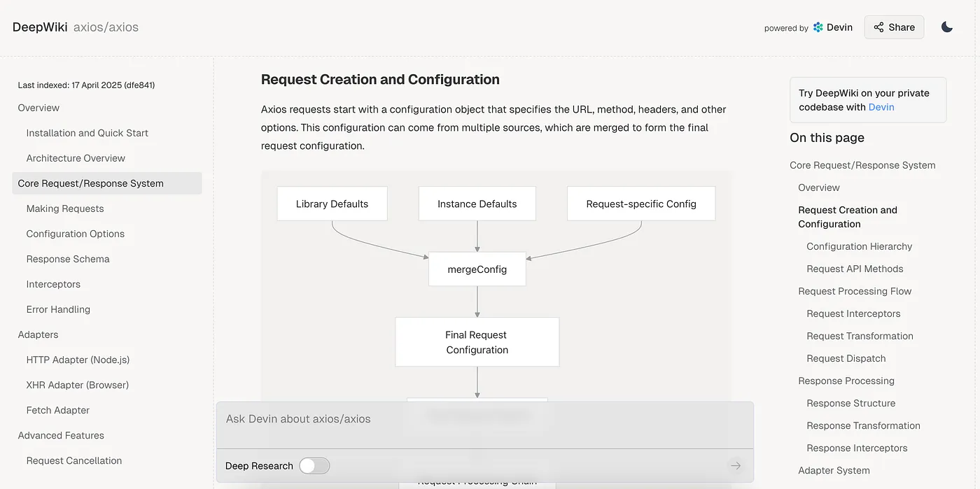The image size is (980, 489).
Task: Click the Share button
Action: click(894, 27)
